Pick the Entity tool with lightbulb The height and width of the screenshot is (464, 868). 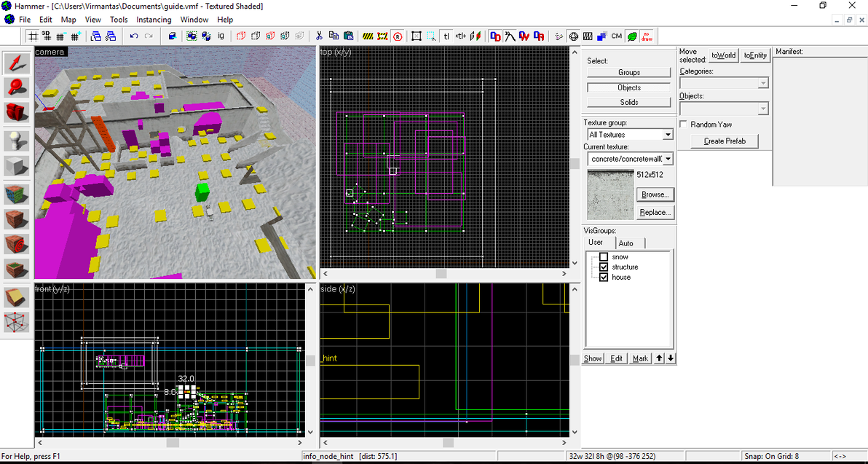[17, 141]
